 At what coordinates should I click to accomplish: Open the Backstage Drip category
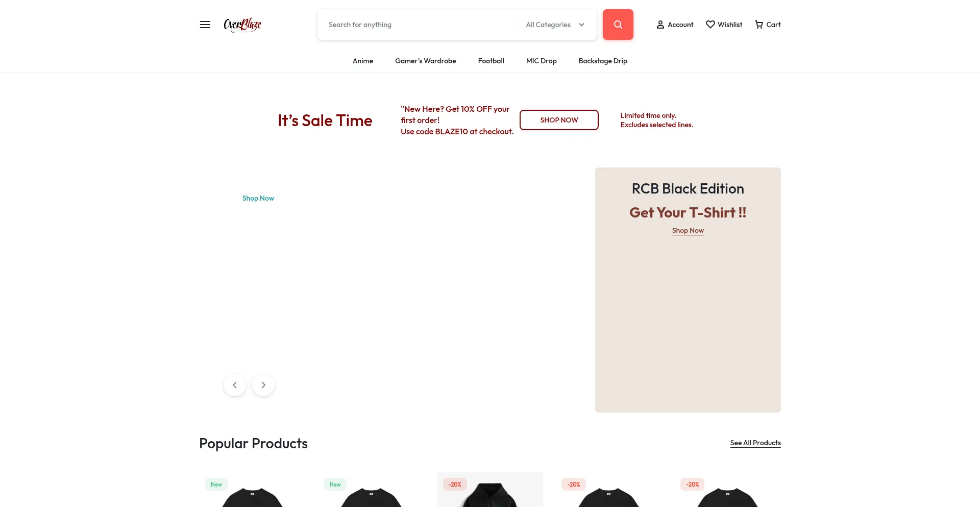(603, 61)
